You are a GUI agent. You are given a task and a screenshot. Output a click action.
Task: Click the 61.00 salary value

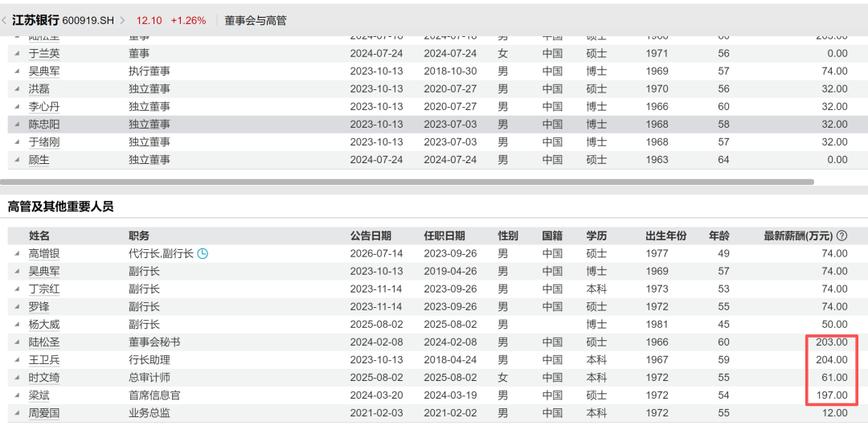tap(834, 378)
